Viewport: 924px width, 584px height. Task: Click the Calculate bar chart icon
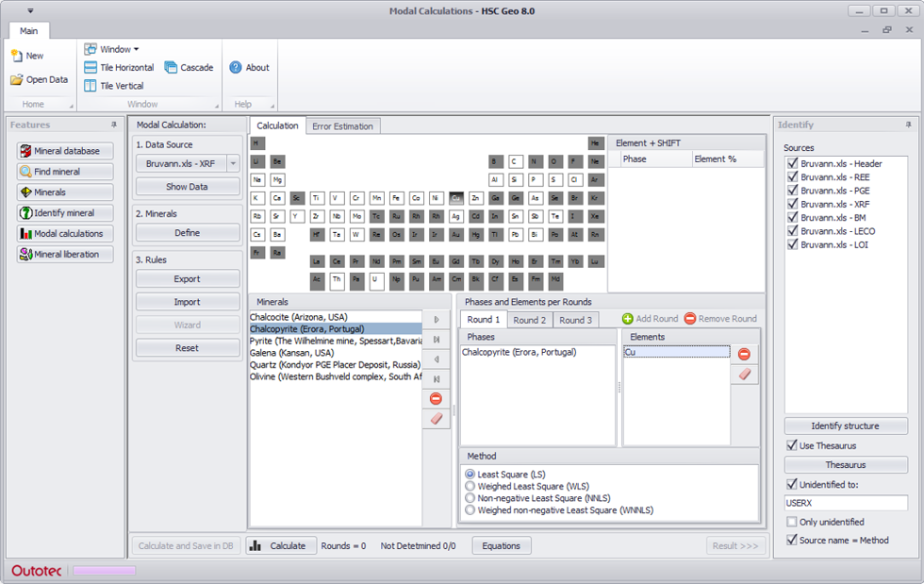click(x=256, y=545)
